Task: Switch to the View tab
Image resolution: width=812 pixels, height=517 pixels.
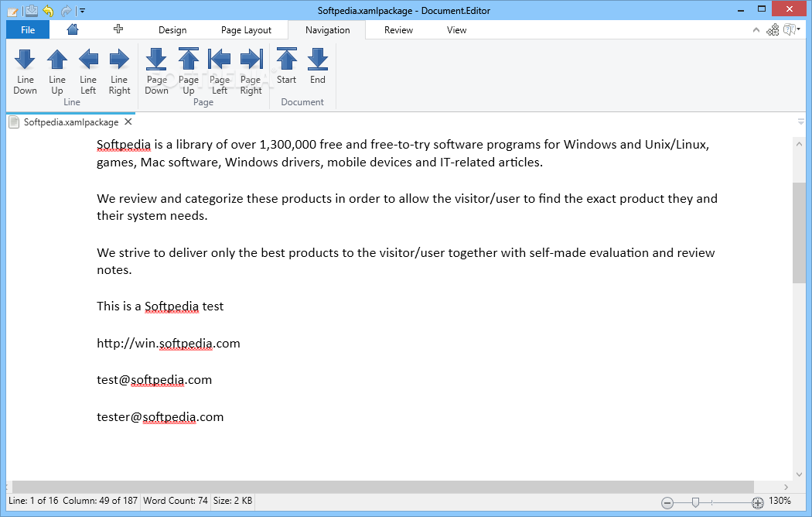Action: click(x=457, y=30)
